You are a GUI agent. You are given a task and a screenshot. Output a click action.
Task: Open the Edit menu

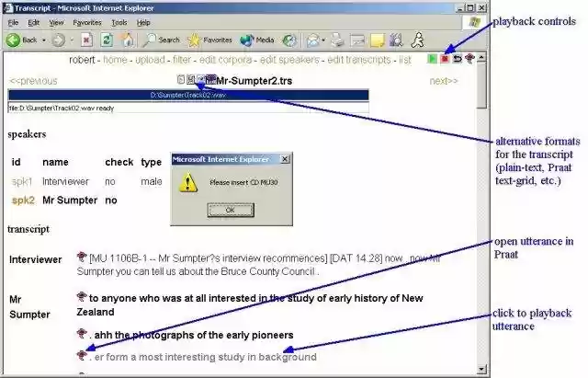coord(33,22)
